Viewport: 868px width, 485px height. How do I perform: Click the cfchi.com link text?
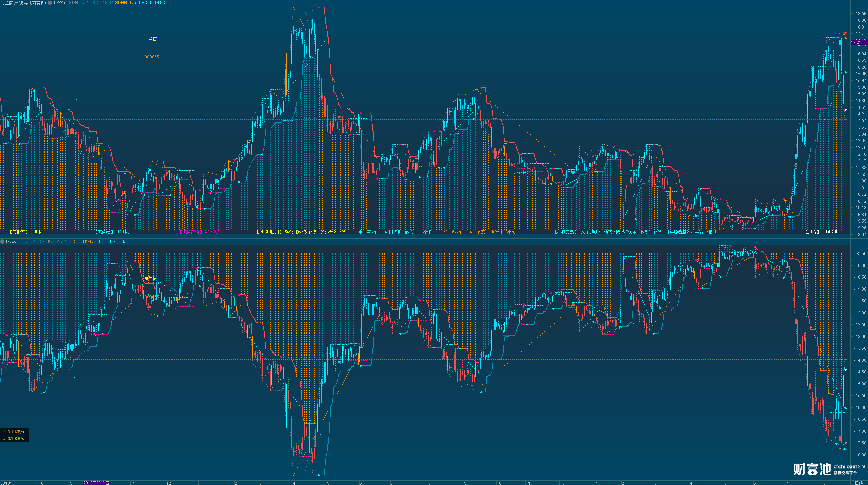[x=845, y=466]
